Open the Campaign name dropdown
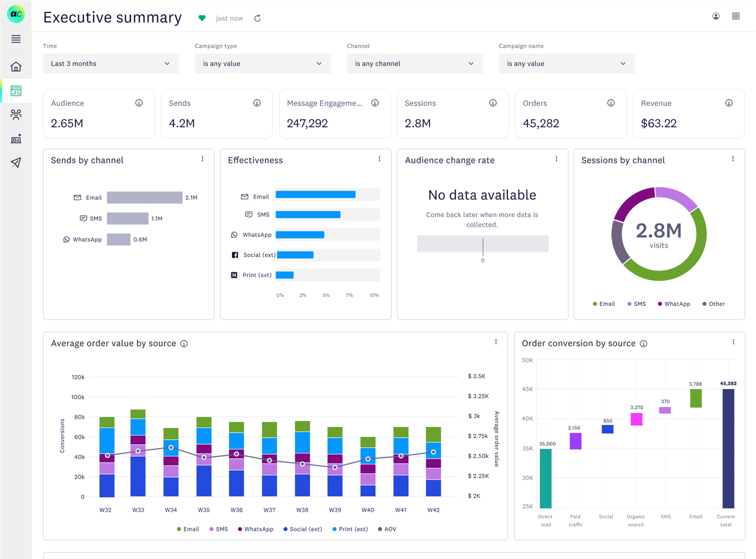756x559 pixels. click(566, 63)
